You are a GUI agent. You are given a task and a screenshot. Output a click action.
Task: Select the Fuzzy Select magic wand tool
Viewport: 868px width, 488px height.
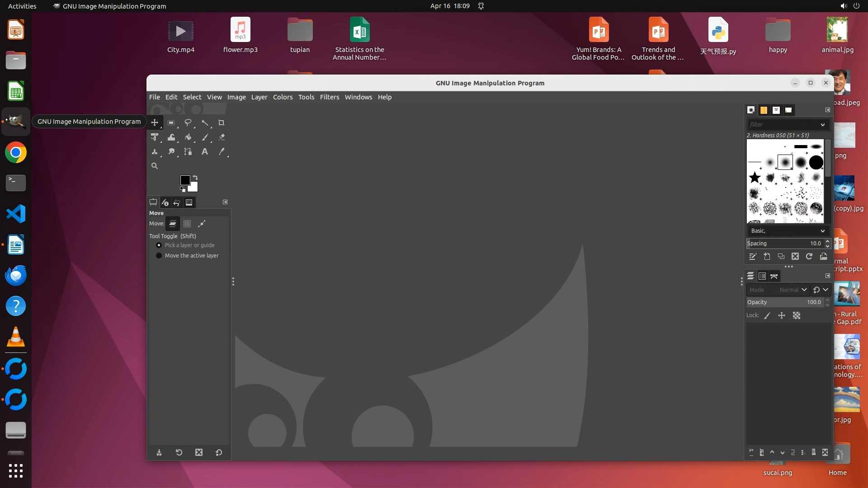pyautogui.click(x=205, y=122)
